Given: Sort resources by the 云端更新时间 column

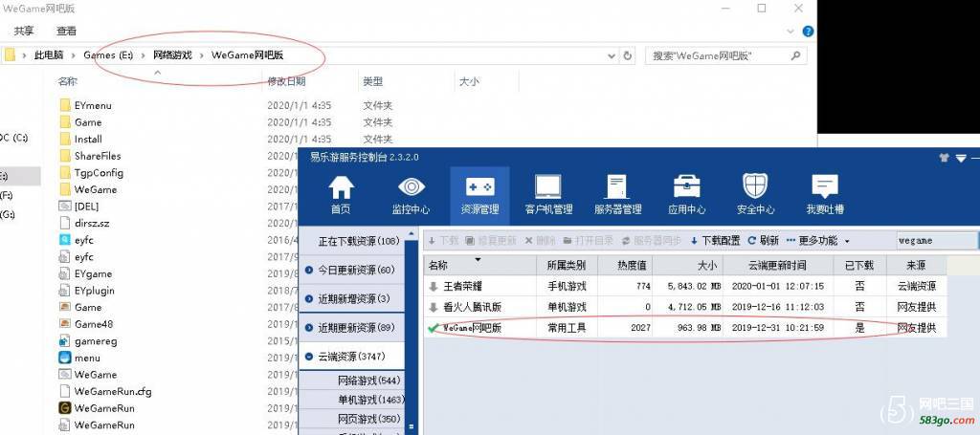Looking at the screenshot, I should click(x=778, y=265).
